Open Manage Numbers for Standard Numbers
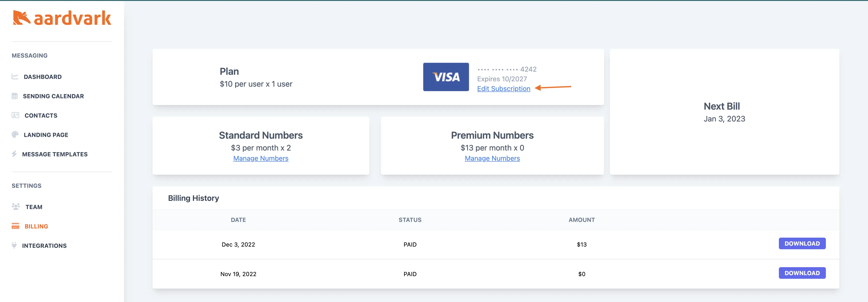The height and width of the screenshot is (302, 868). click(x=260, y=158)
